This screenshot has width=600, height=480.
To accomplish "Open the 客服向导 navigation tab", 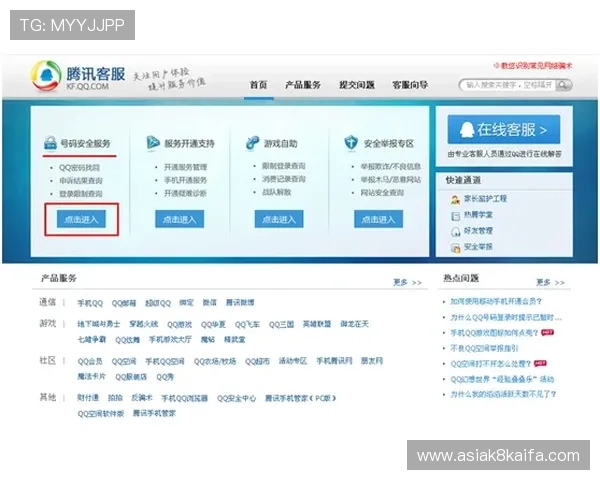I will tap(410, 85).
